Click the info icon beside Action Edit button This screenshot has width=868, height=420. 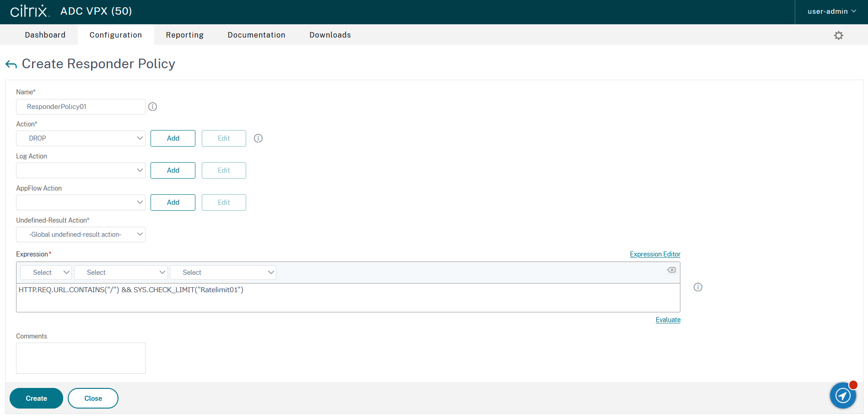click(259, 138)
